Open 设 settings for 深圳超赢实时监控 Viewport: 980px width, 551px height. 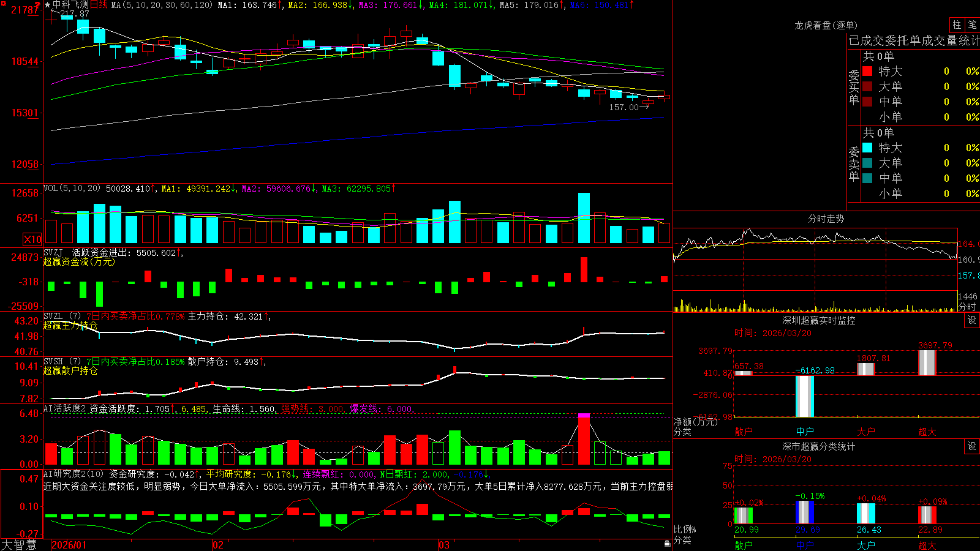(972, 320)
